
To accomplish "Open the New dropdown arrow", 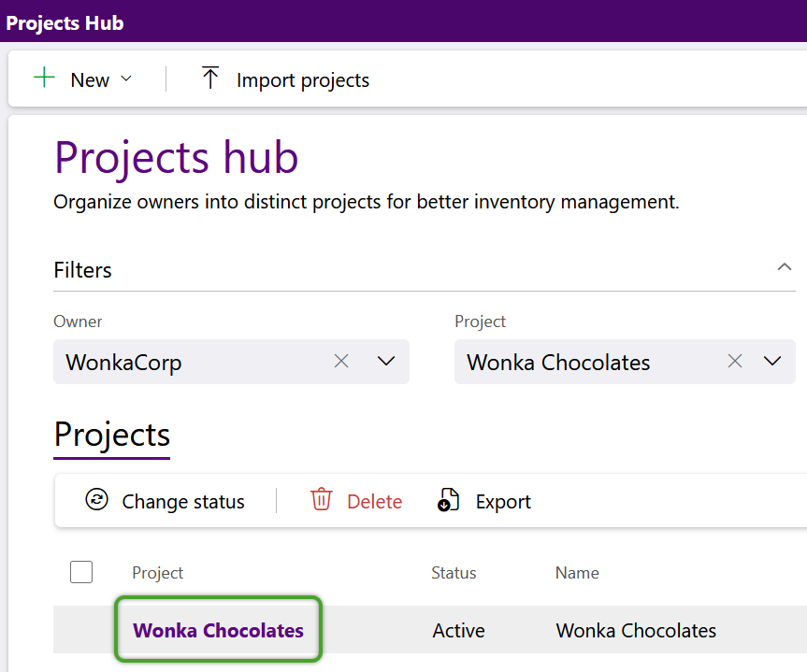I will 126,79.
